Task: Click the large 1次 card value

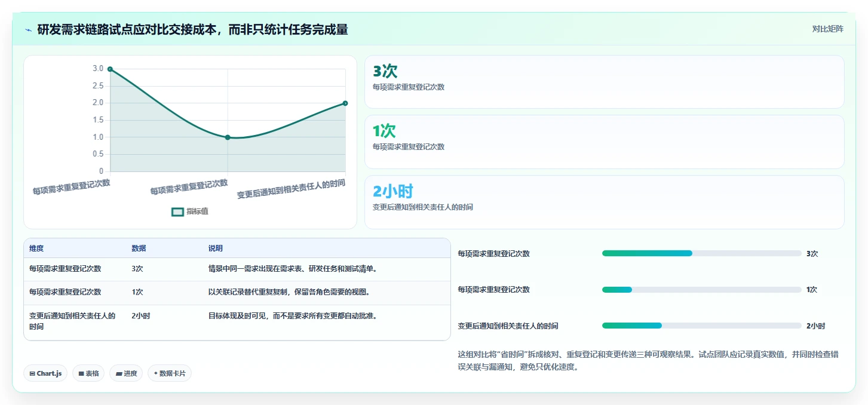Action: [x=384, y=131]
